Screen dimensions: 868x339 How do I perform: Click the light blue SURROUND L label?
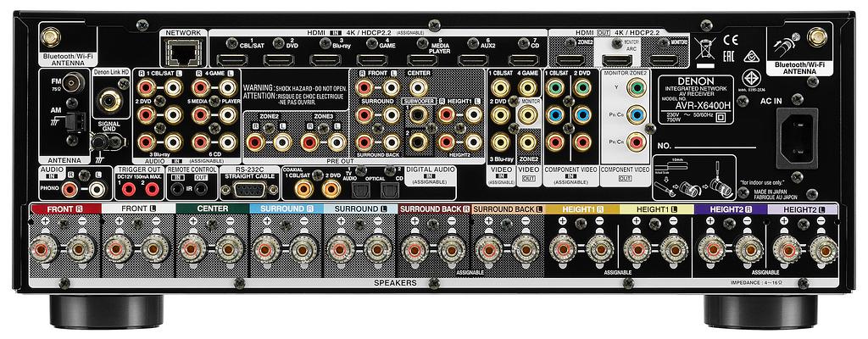(x=359, y=208)
